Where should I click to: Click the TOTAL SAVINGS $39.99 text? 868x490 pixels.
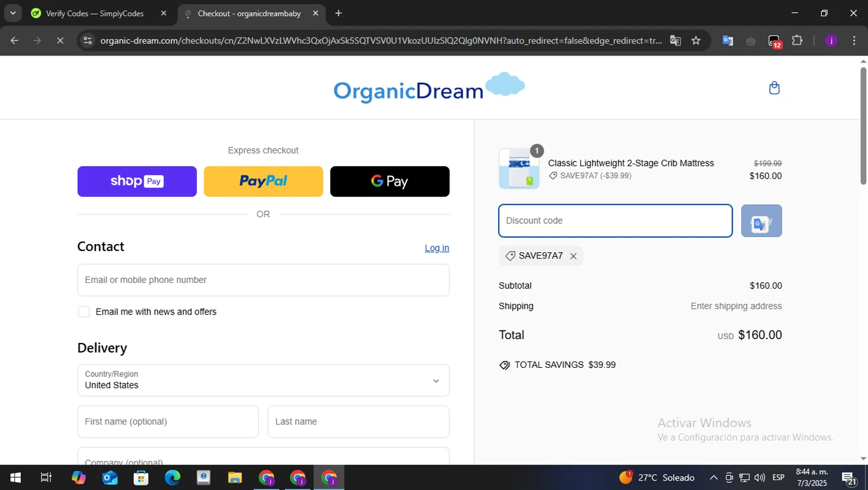pos(565,365)
